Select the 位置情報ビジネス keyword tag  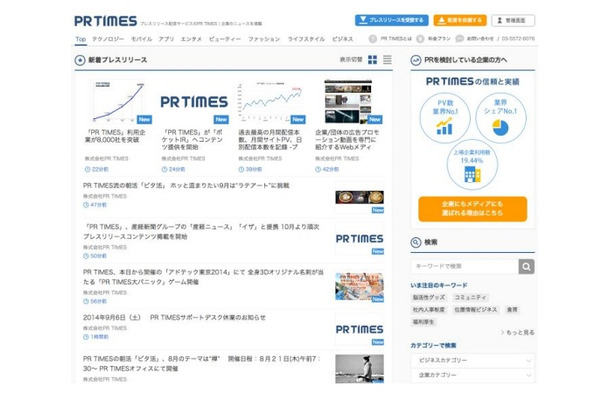click(476, 310)
